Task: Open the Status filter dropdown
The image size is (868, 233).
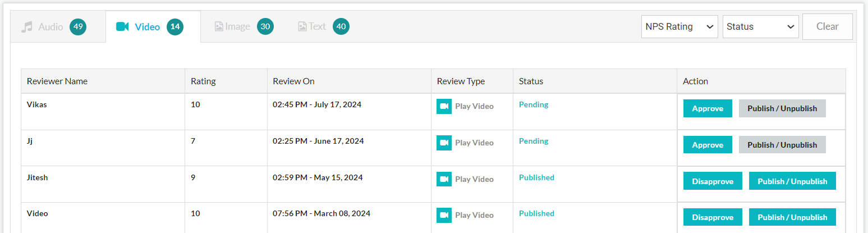Action: (761, 26)
